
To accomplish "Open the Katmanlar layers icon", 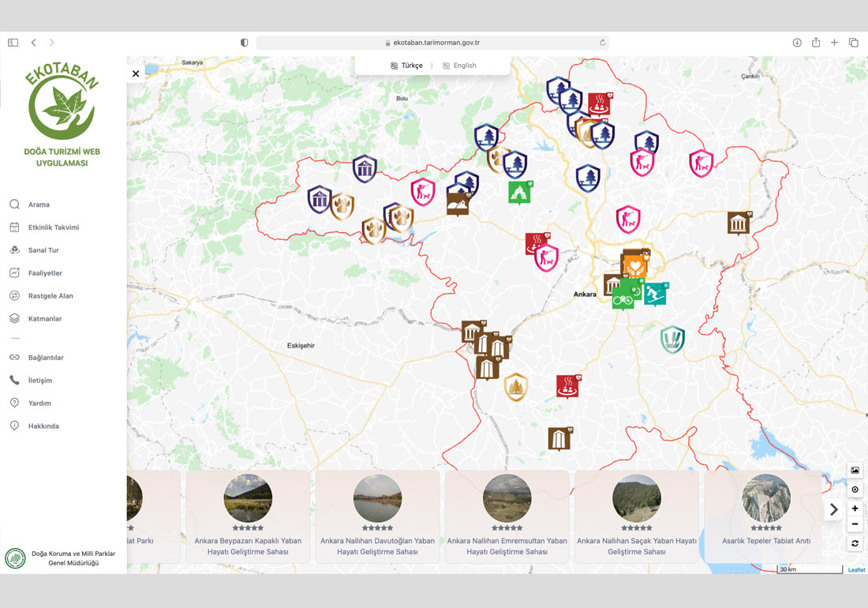I will coord(15,318).
